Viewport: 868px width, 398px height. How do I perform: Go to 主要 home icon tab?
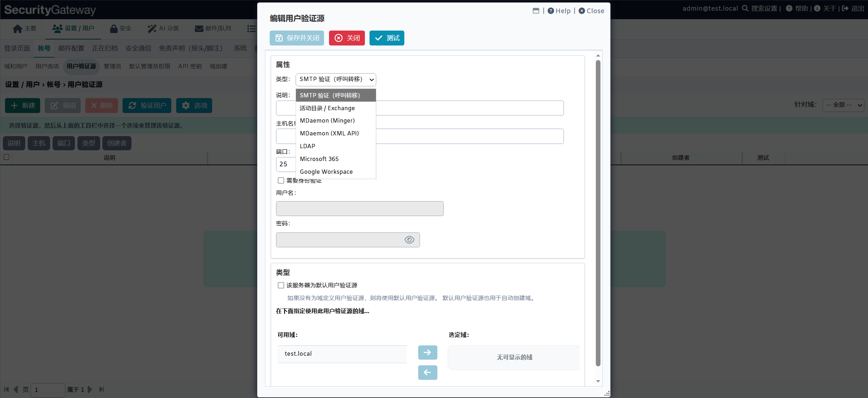pos(24,28)
